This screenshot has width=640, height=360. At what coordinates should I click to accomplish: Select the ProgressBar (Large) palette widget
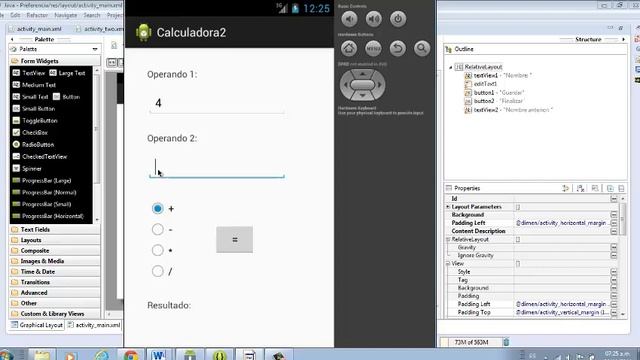point(42,180)
